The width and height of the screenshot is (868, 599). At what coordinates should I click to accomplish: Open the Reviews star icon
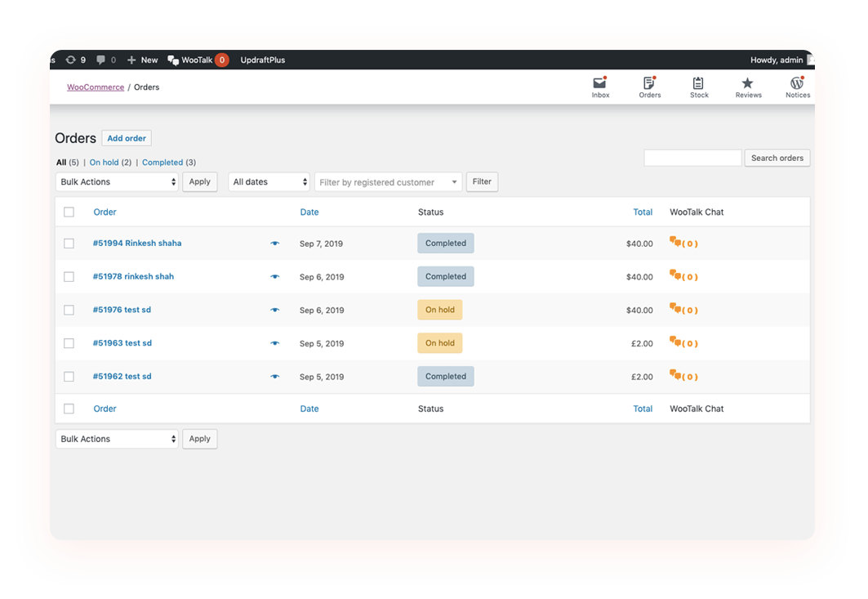pyautogui.click(x=748, y=83)
